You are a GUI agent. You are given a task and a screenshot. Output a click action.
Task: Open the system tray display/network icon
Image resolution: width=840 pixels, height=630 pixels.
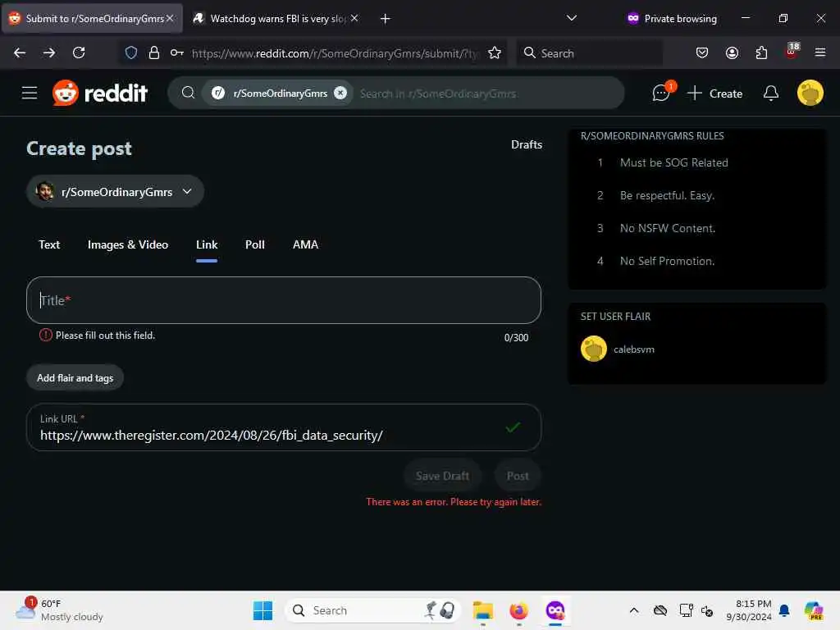pyautogui.click(x=687, y=610)
